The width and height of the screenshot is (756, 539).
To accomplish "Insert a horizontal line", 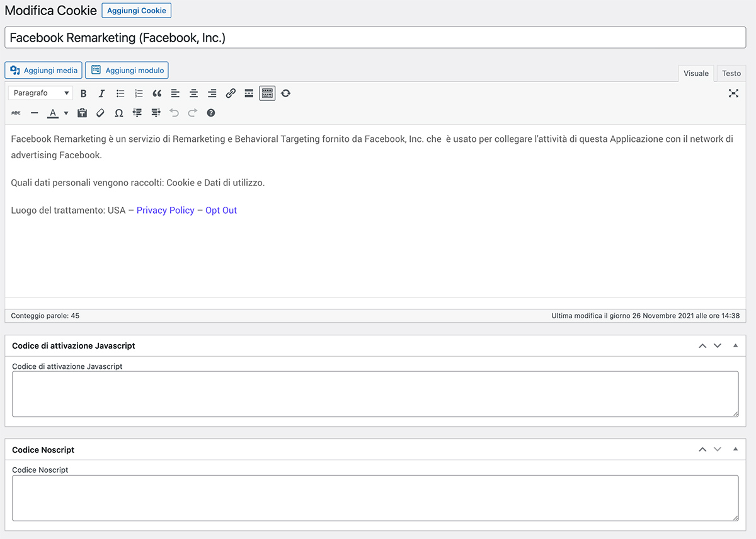I will click(34, 113).
